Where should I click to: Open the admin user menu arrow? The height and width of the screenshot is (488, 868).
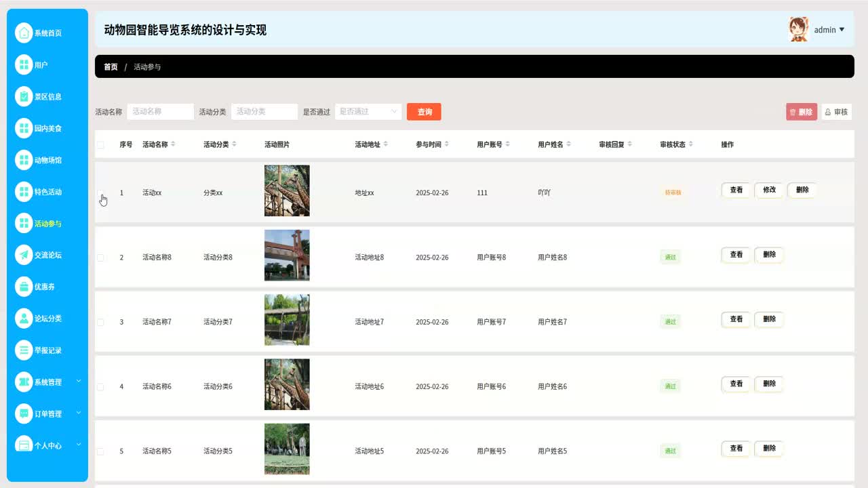point(842,30)
